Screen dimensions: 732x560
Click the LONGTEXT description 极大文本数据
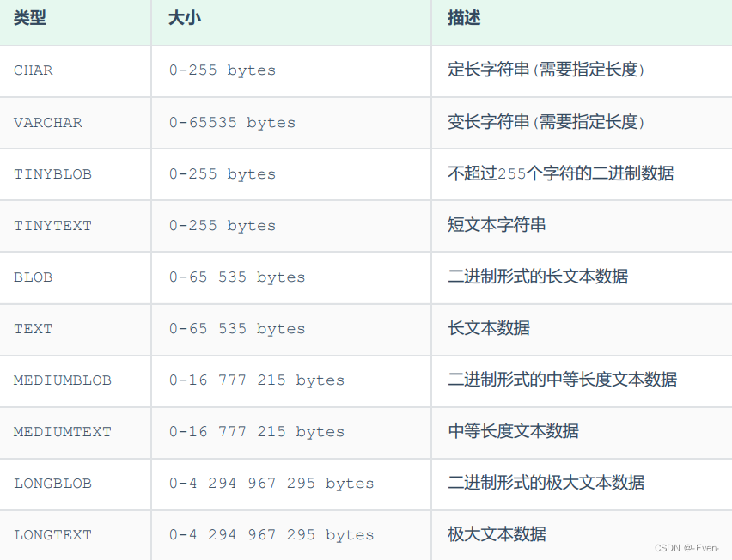(497, 534)
